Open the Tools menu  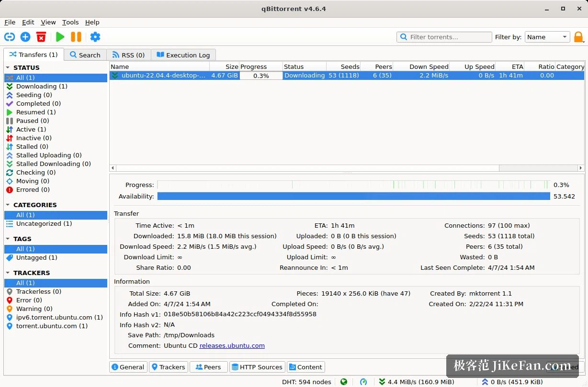[70, 22]
